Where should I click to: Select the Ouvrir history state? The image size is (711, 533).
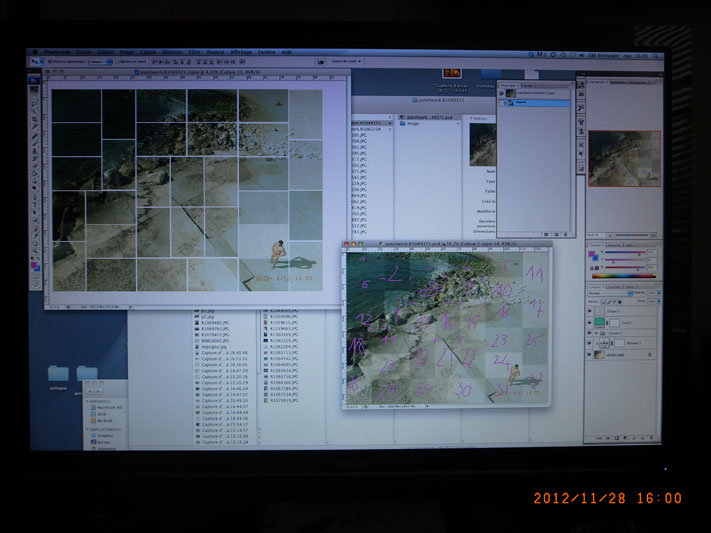(536, 103)
